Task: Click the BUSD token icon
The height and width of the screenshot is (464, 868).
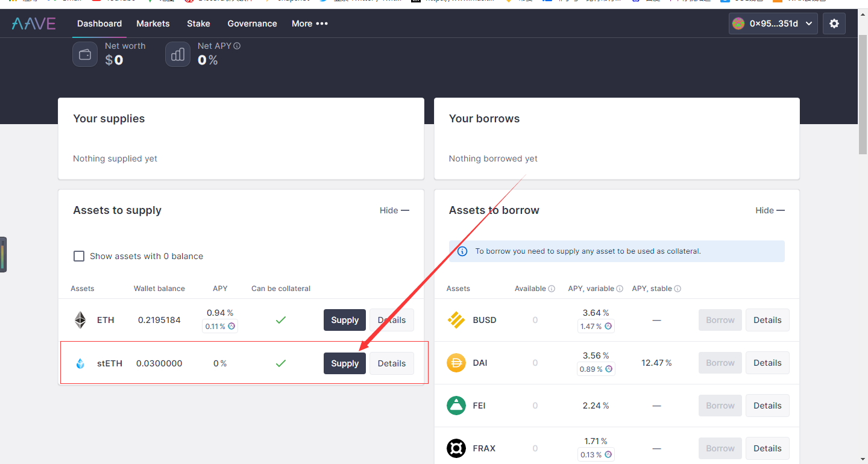Action: (x=456, y=320)
